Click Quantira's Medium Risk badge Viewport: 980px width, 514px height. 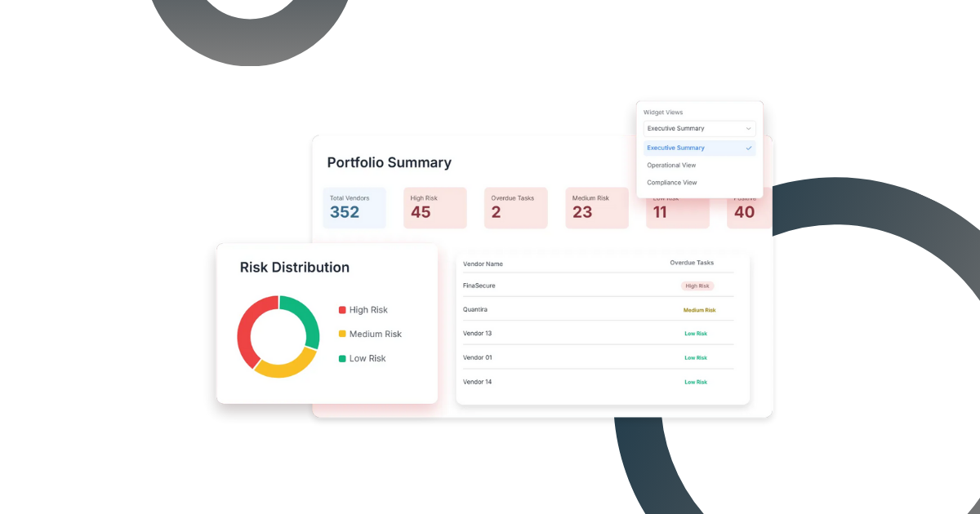click(699, 310)
